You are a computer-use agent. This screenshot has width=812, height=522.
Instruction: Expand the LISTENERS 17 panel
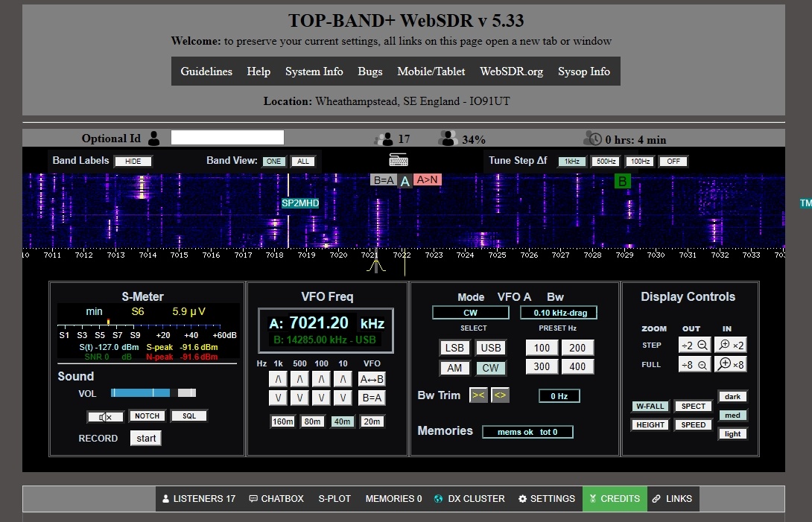tap(198, 499)
